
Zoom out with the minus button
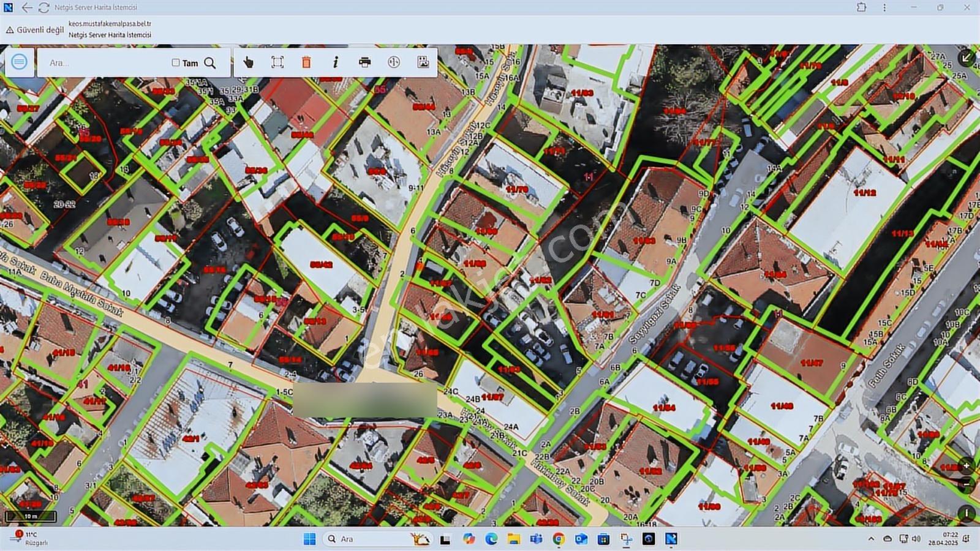tap(966, 484)
